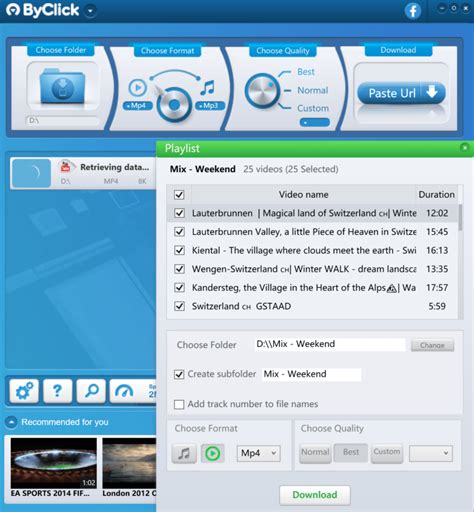This screenshot has width=474, height=512.
Task: Click the Retrieving data download item
Action: pos(83,173)
